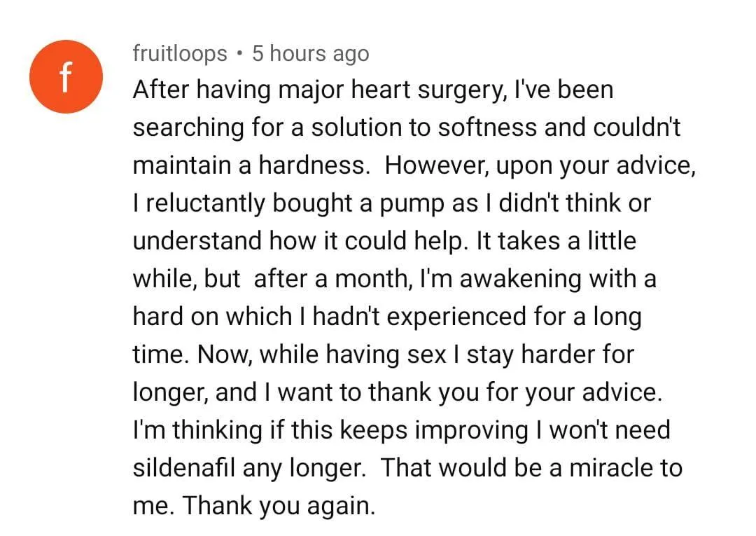
Task: Click the "After having major heart surgery" line
Action: (372, 90)
